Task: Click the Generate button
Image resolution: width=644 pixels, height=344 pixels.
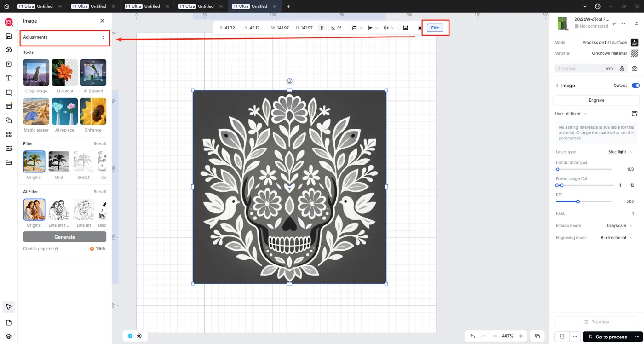Action: (64, 237)
